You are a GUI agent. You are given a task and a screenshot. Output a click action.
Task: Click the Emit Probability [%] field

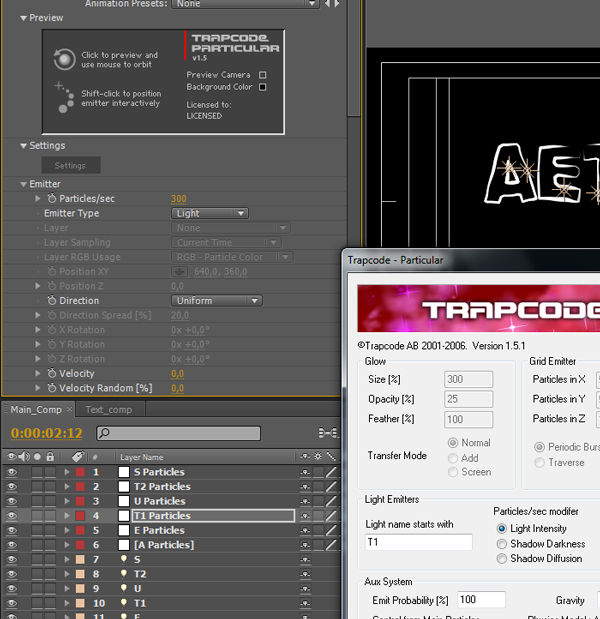[x=481, y=600]
